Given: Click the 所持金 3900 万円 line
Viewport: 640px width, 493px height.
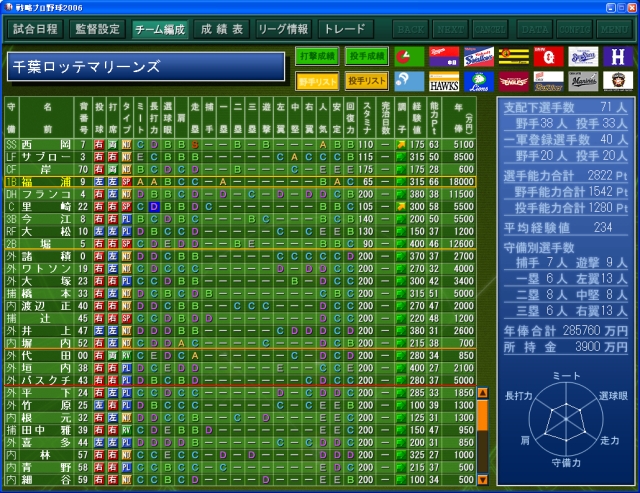Looking at the screenshot, I should [x=566, y=347].
